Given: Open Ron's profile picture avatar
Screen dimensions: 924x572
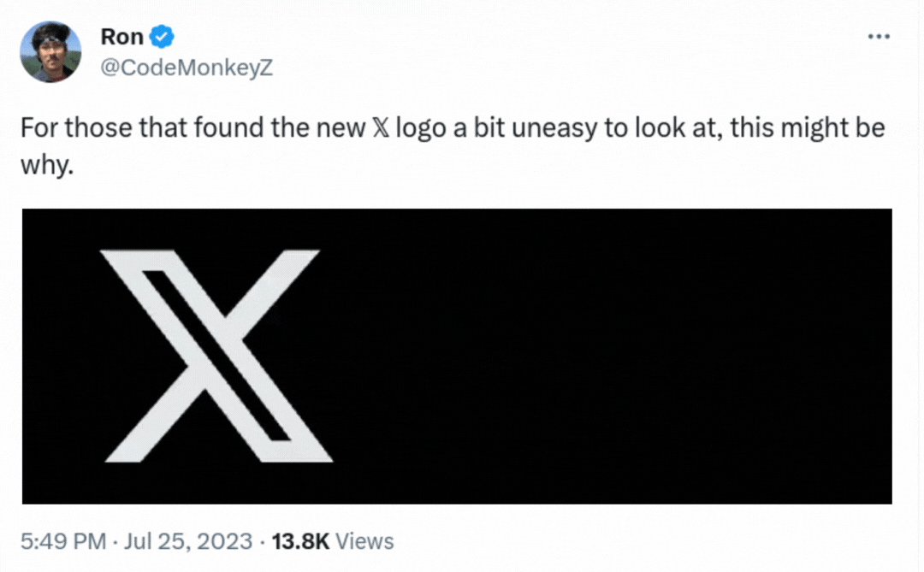Looking at the screenshot, I should (x=50, y=52).
